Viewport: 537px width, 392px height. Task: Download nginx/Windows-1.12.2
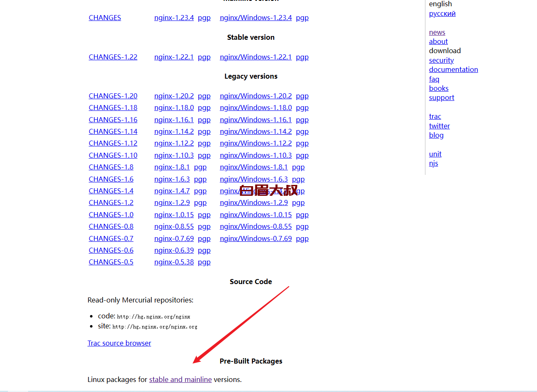coord(256,143)
